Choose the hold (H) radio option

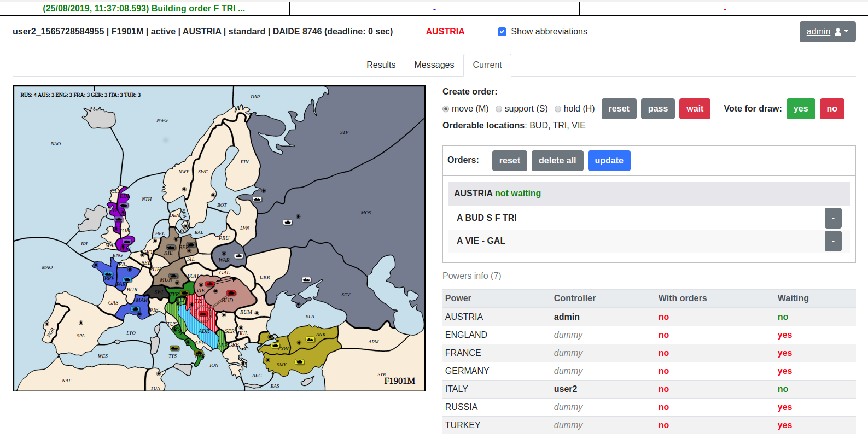pos(558,109)
